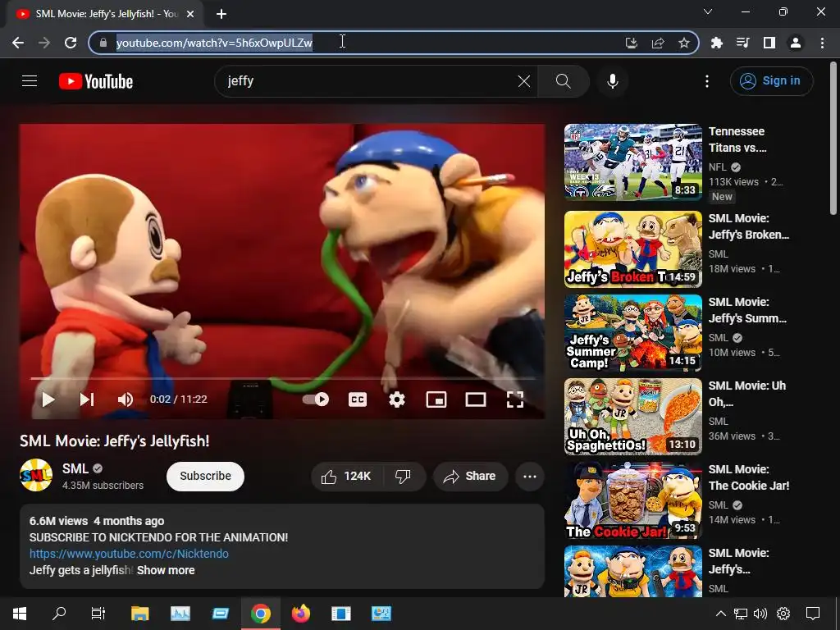Click the address bar URL field
Screen dimensions: 840x630
tap(394, 43)
